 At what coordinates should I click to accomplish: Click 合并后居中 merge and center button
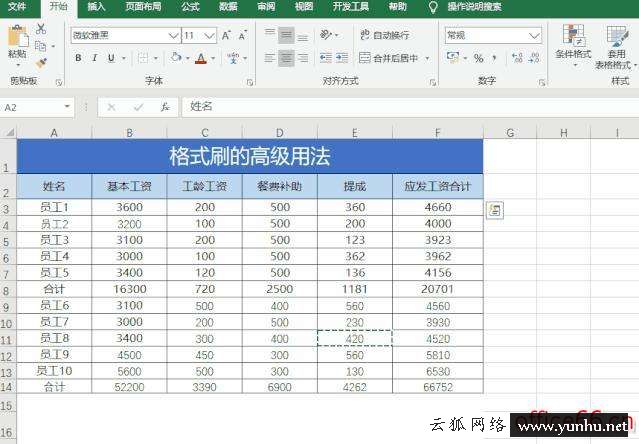click(389, 58)
